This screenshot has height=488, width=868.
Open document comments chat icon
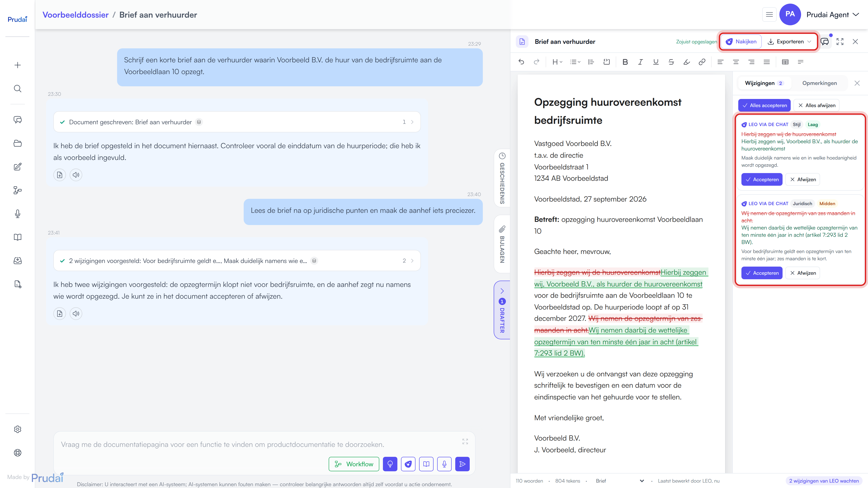(825, 41)
